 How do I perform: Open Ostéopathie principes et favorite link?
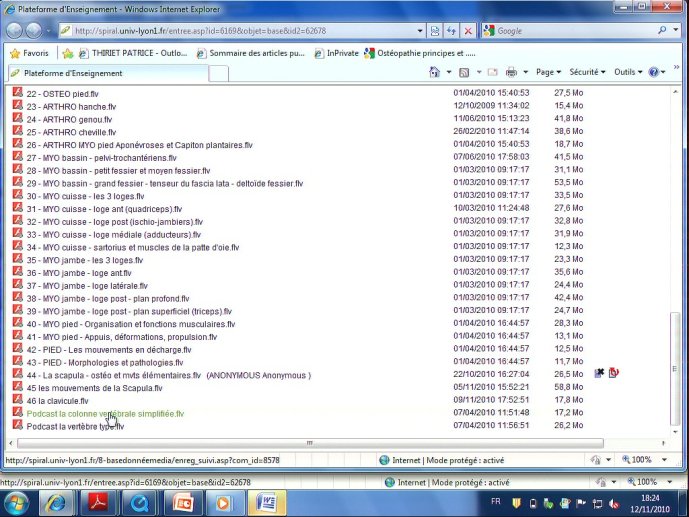[x=420, y=53]
